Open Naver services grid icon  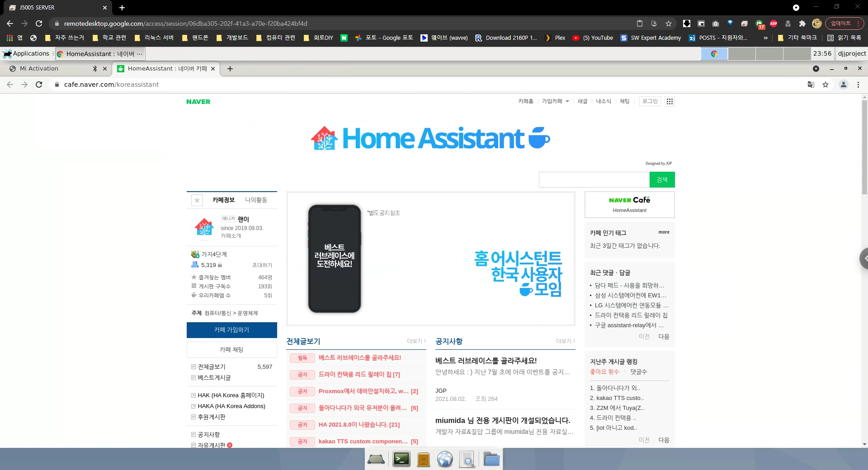pos(670,101)
